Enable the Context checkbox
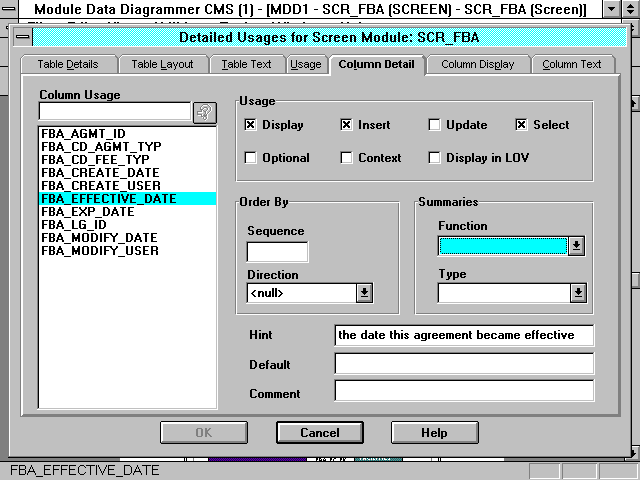Image resolution: width=640 pixels, height=480 pixels. pos(347,158)
